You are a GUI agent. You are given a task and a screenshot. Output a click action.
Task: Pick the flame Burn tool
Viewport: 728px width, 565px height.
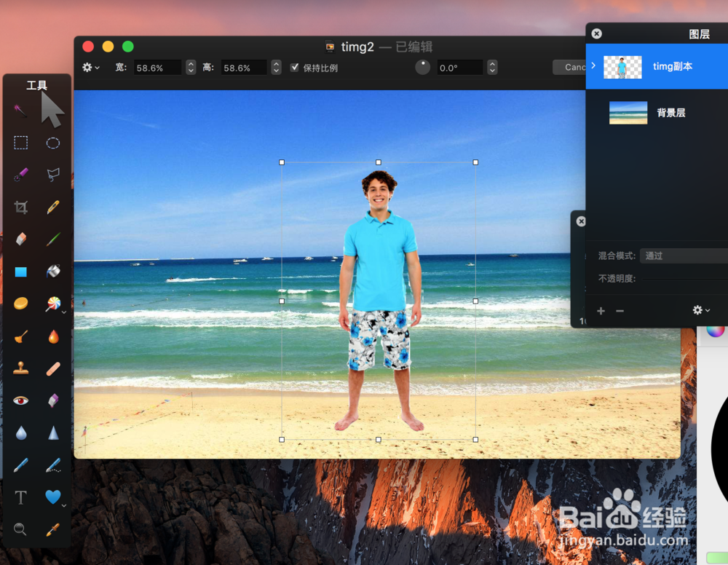[53, 336]
